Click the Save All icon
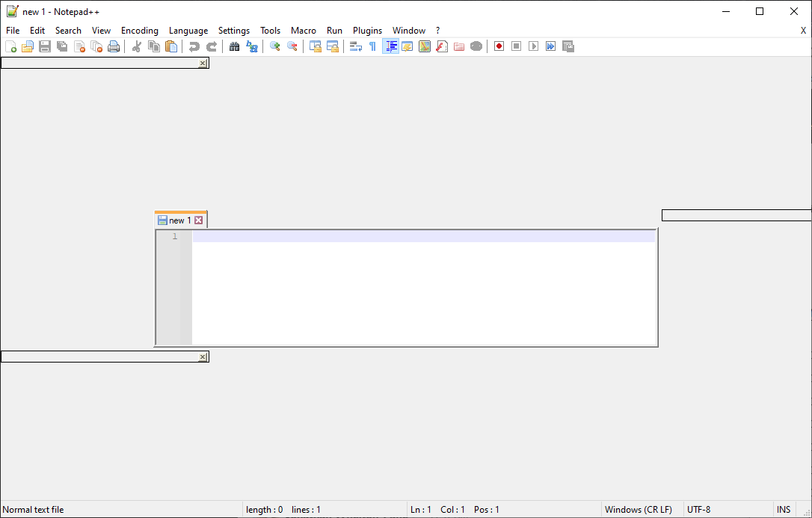The height and width of the screenshot is (518, 812). 62,46
